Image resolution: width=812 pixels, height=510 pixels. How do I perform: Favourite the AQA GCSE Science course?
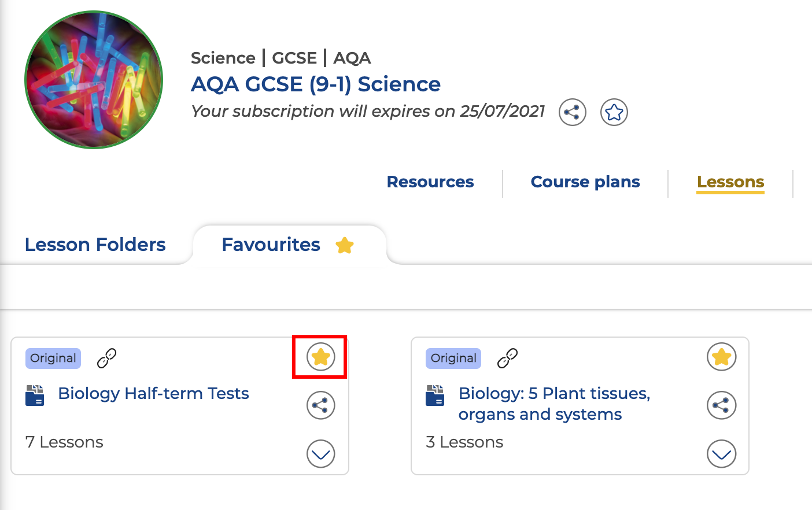[x=614, y=112]
